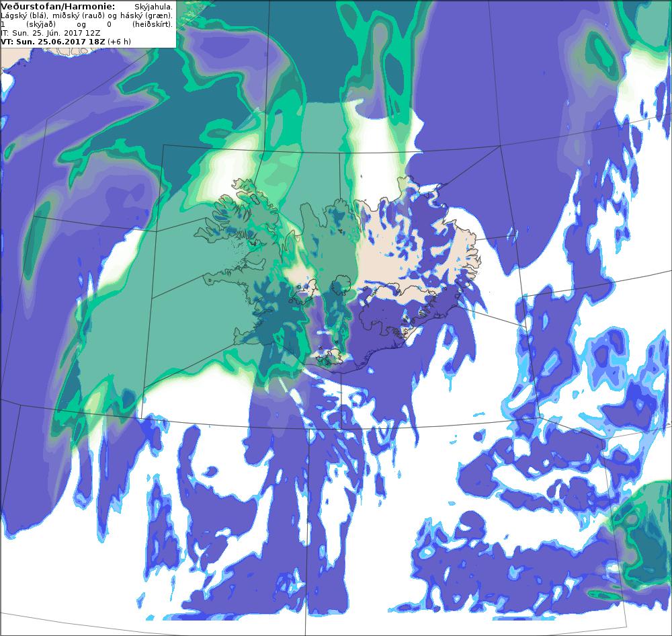Click the "(heiðskírt)" legend word

click(x=153, y=24)
